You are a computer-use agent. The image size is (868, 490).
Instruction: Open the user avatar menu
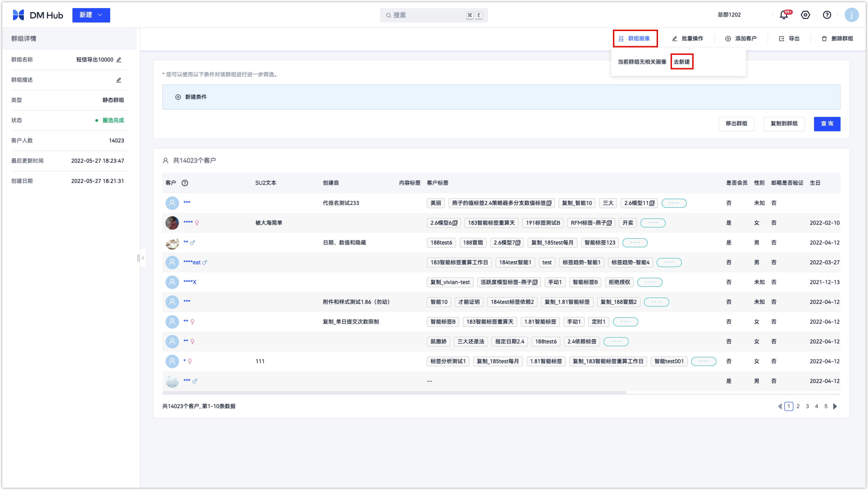click(852, 15)
